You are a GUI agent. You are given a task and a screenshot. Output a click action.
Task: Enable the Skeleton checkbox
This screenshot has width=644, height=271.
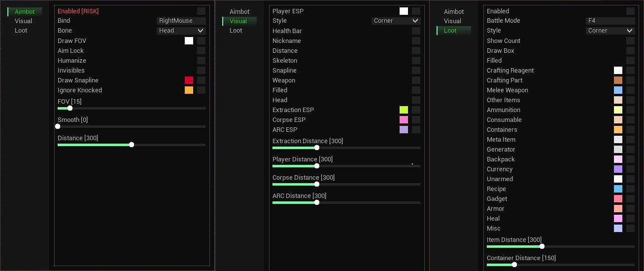point(416,60)
